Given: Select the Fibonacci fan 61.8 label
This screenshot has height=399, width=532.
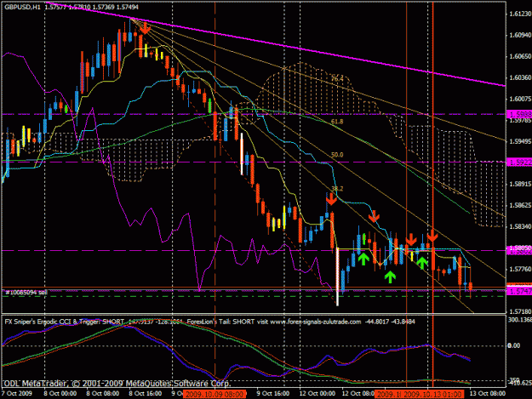Looking at the screenshot, I should point(337,122).
